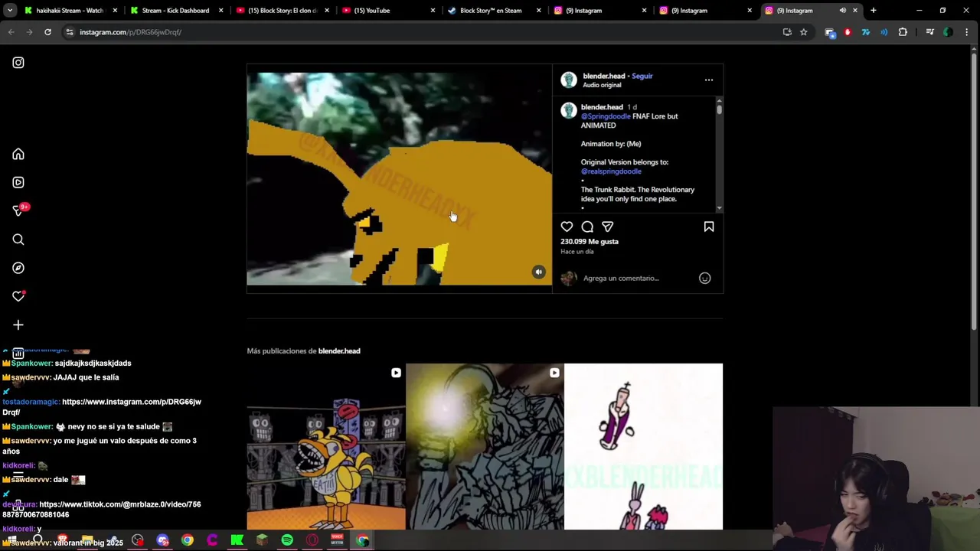980x551 pixels.
Task: Open the sketchy gray figure post thumbnail
Action: tap(485, 446)
